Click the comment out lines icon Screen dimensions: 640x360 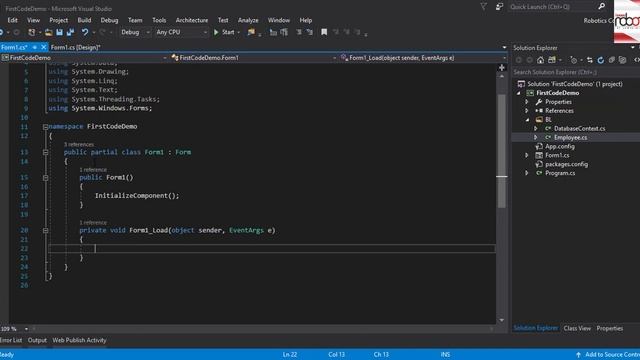[299, 32]
